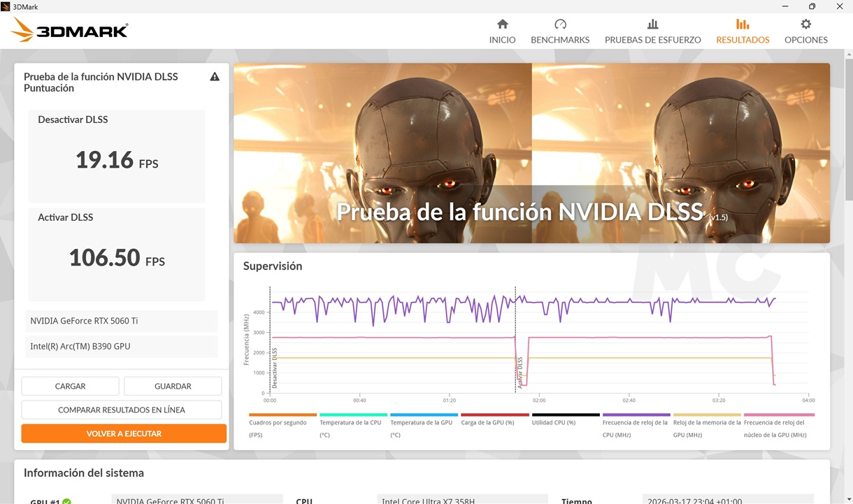Open the NVIDIA GeForce RTX 5060 Ti selector
Screen dimensions: 853x504
pyautogui.click(x=121, y=321)
